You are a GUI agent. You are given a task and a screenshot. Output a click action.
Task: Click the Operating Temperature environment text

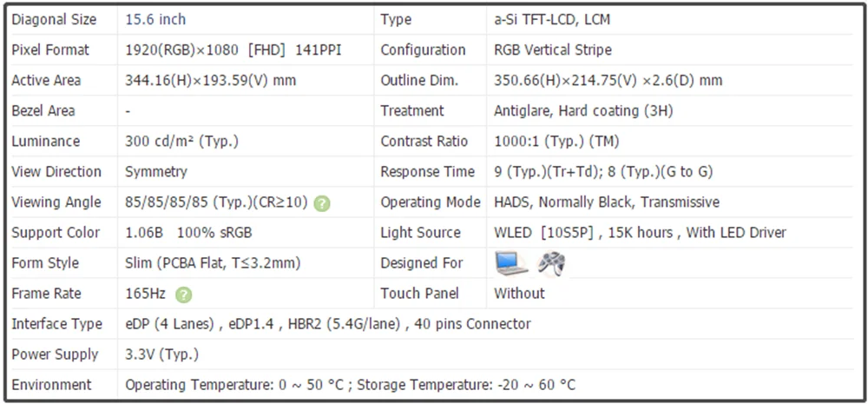[350, 385]
